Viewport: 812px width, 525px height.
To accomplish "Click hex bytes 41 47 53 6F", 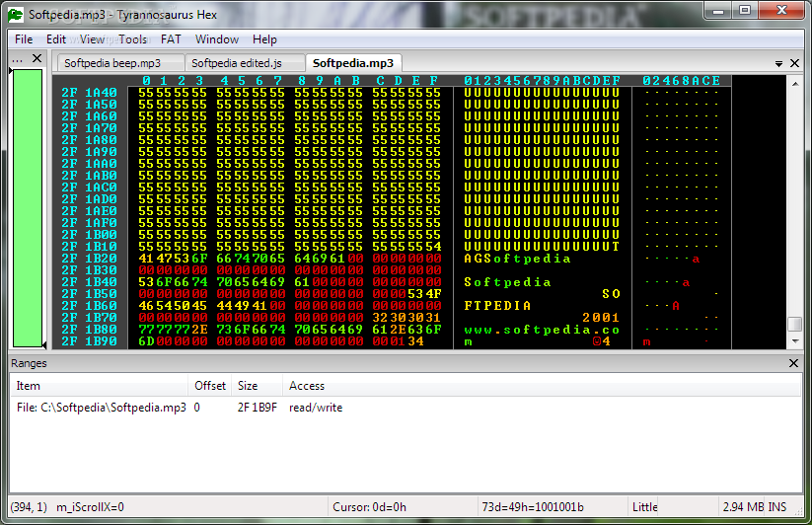I will (173, 259).
